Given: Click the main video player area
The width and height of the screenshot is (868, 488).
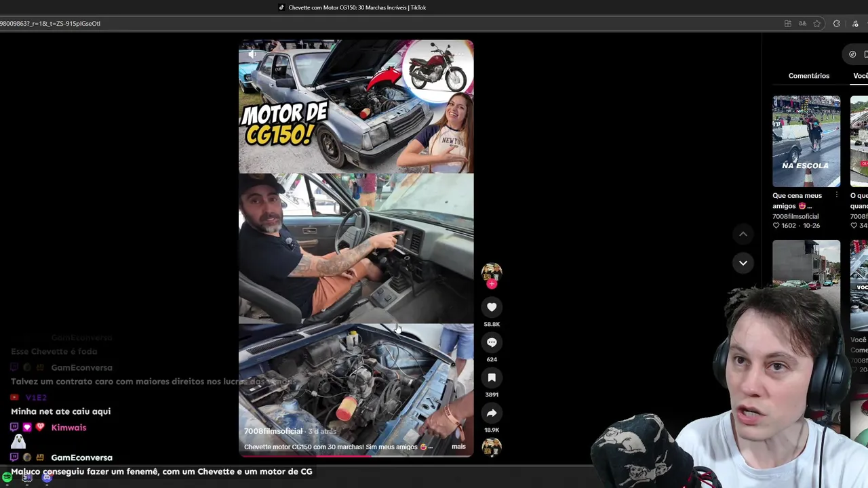Looking at the screenshot, I should pos(356,248).
